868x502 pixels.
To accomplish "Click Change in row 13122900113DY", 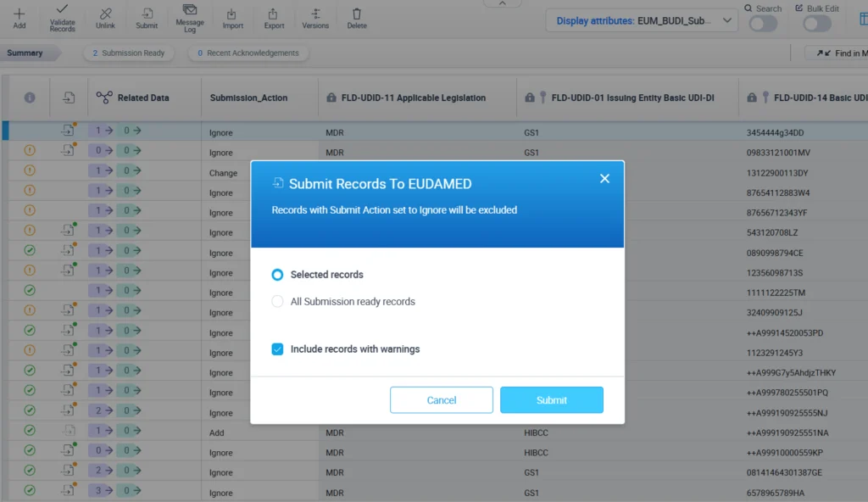I will pyautogui.click(x=223, y=173).
